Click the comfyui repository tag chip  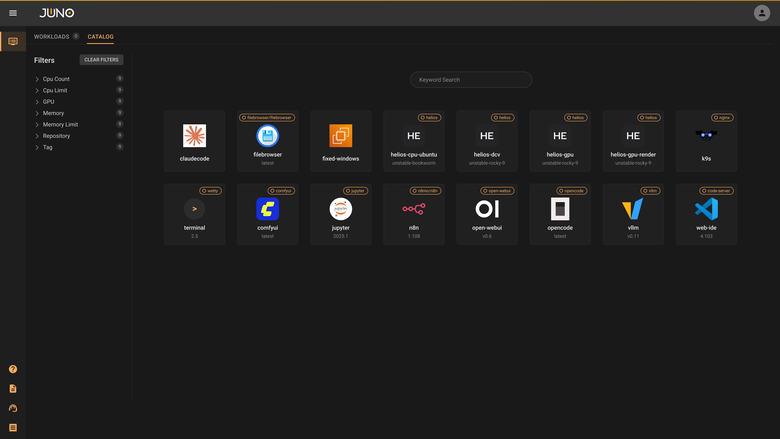click(281, 191)
